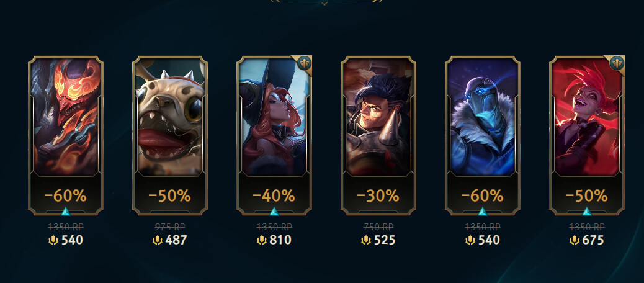Click the cyan triangle under the blue fur-coat skin card
This screenshot has height=283, width=644.
[x=483, y=212]
